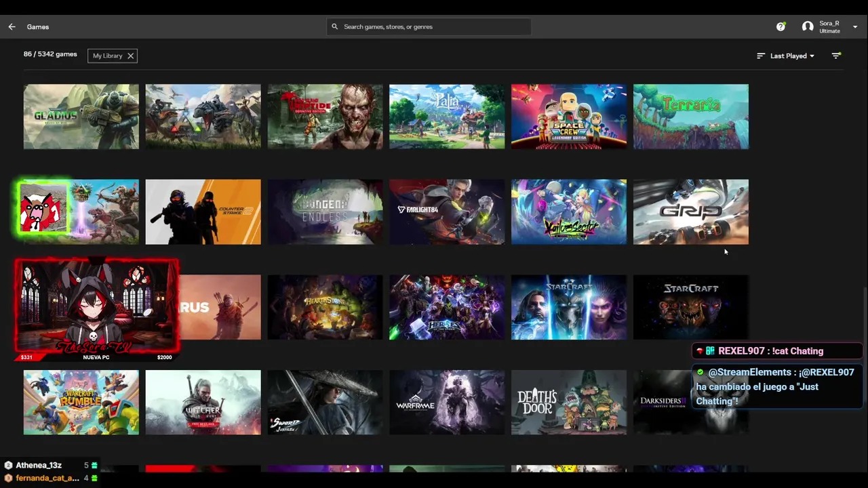Click the sort lines icon beside Last Played
Screen dimensions: 868x488
pyautogui.click(x=761, y=56)
